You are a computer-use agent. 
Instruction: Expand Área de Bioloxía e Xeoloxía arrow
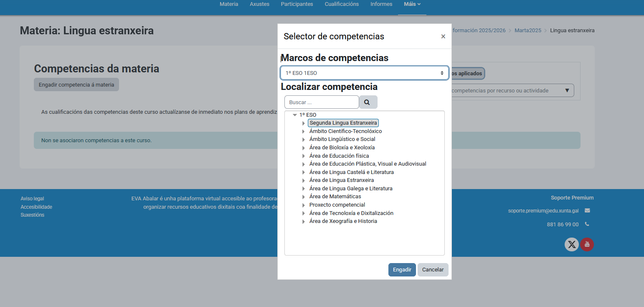(304, 148)
